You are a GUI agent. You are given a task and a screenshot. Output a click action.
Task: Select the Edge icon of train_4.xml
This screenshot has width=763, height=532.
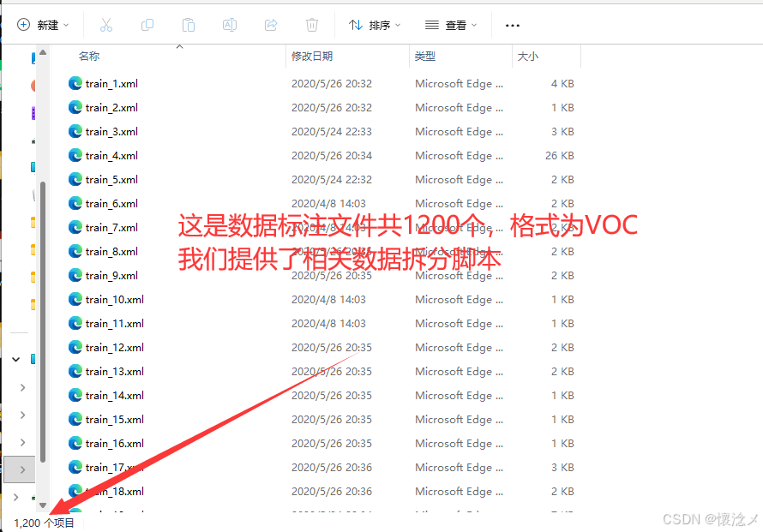[75, 156]
